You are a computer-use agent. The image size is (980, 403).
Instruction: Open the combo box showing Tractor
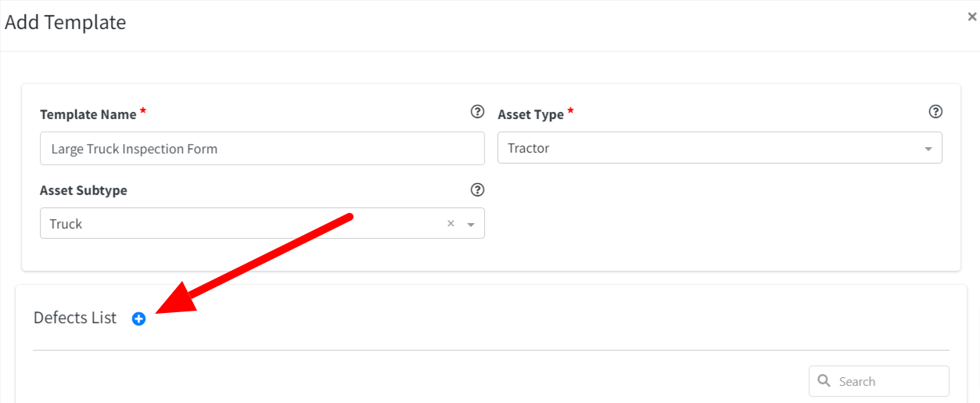720,148
